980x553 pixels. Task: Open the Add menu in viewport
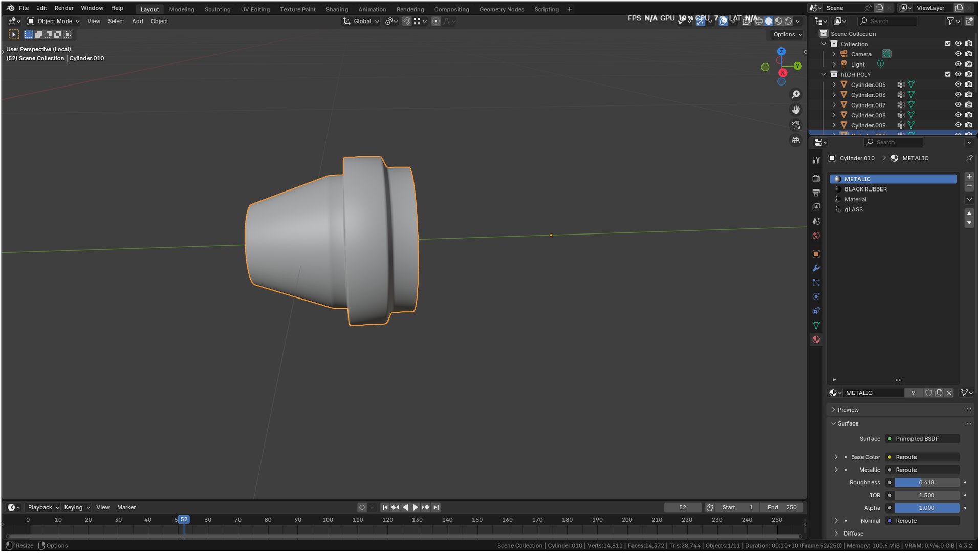pos(137,21)
